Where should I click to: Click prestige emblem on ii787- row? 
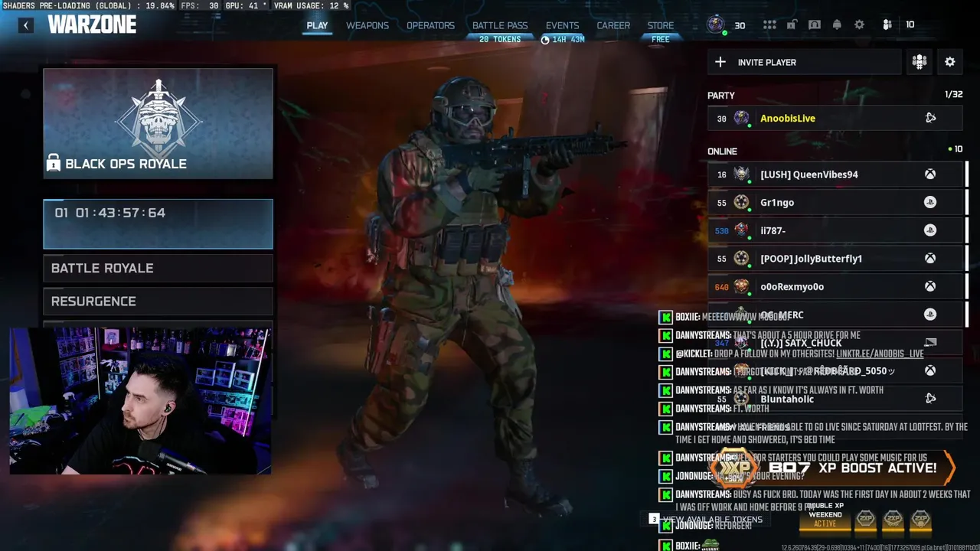point(741,230)
